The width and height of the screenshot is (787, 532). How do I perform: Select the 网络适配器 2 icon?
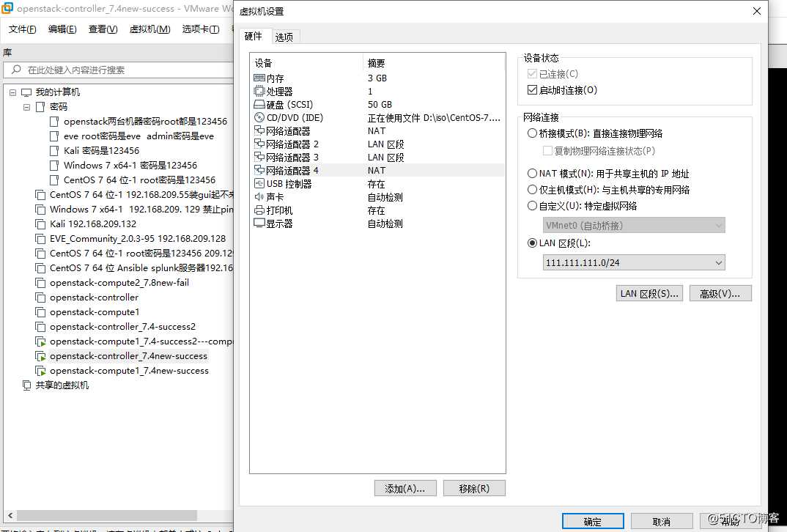259,144
